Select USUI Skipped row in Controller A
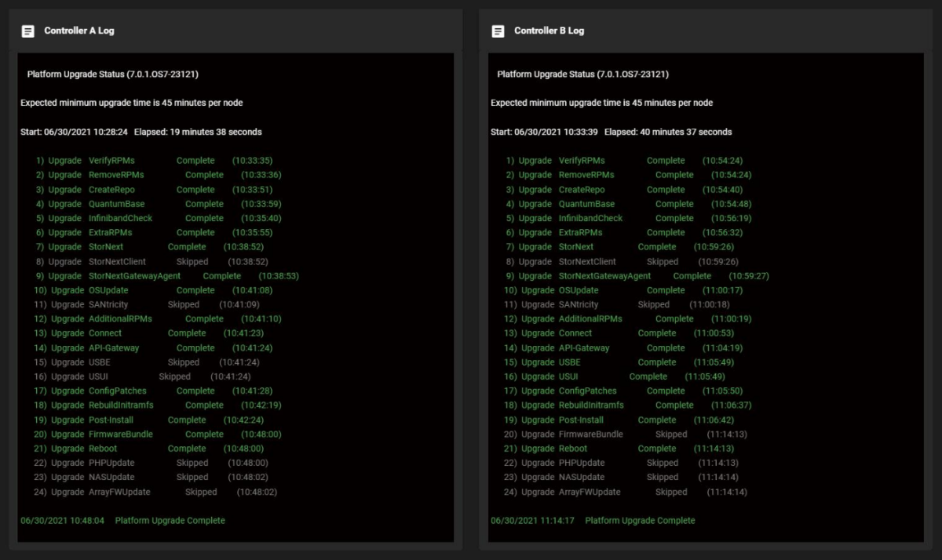This screenshot has height=560, width=942. [142, 376]
